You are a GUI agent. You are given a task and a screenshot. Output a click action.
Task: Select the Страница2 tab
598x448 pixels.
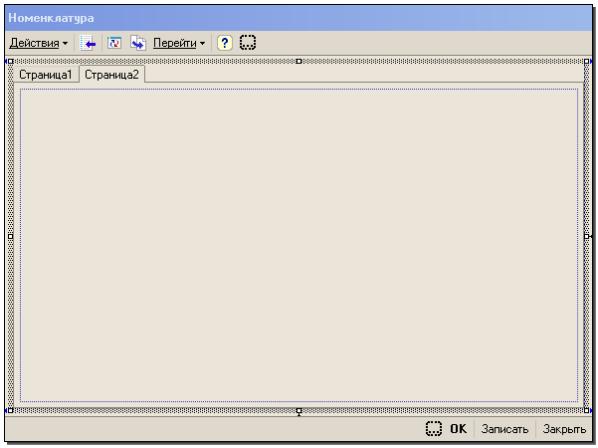point(112,75)
